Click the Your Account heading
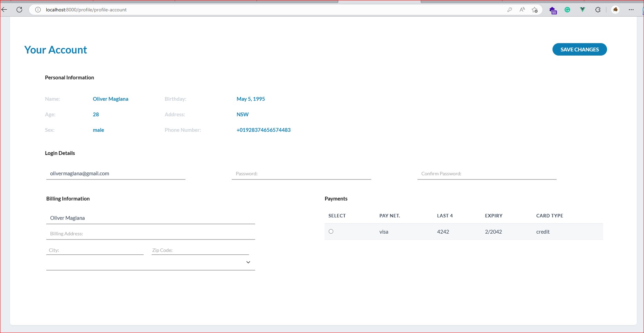The image size is (644, 333). click(x=56, y=50)
